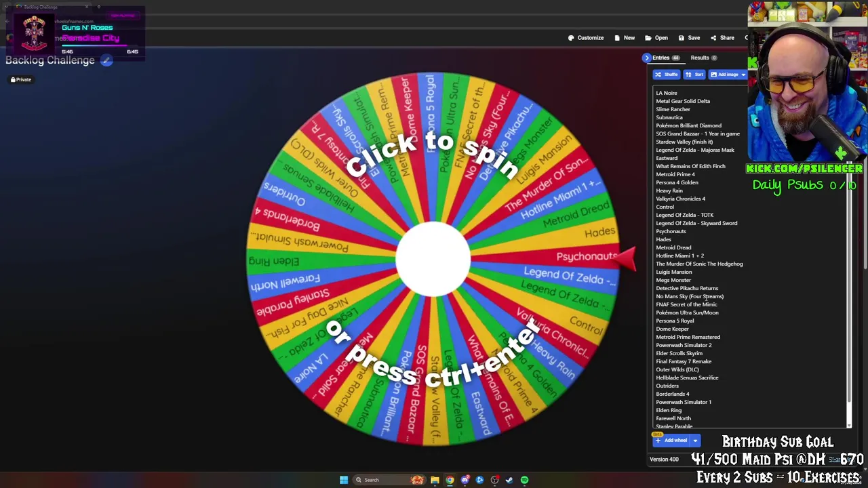Select 'Outriders' entry in list
The image size is (868, 488).
(667, 386)
